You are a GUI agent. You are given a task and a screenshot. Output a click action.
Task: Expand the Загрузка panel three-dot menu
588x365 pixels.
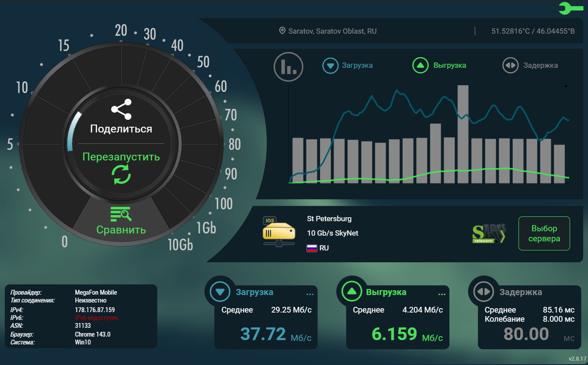tap(310, 294)
